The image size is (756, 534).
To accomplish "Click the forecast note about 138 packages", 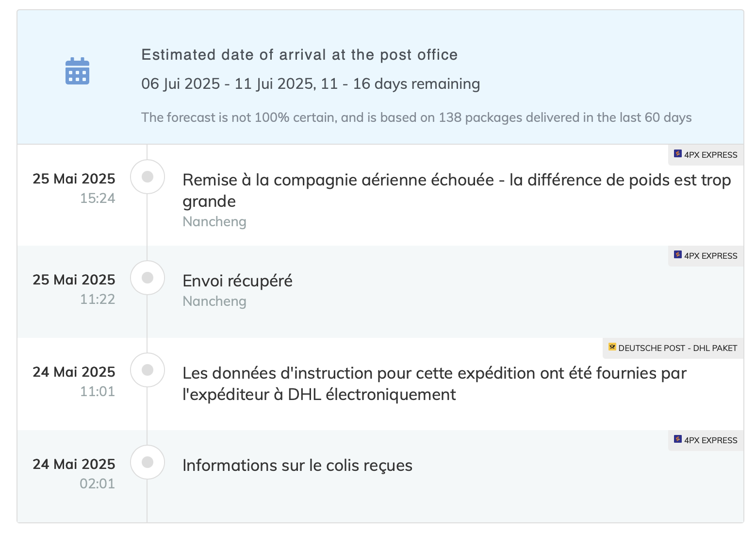I will pos(416,117).
